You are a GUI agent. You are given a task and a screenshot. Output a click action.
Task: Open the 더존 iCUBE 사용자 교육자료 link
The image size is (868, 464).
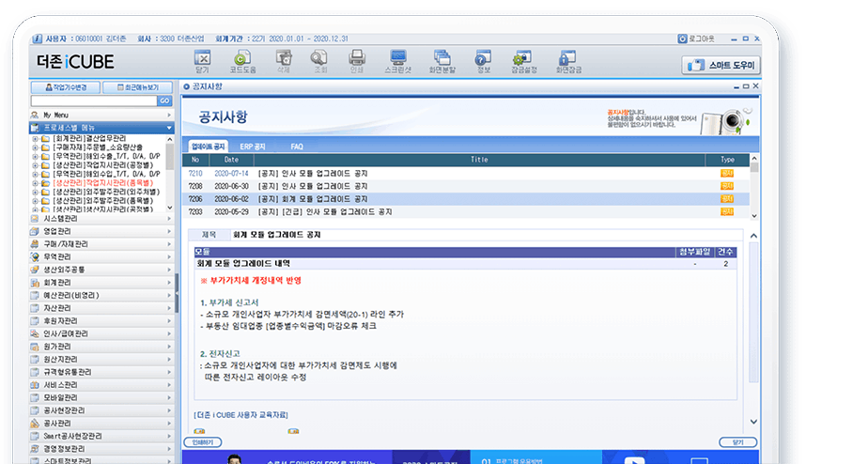point(240,415)
